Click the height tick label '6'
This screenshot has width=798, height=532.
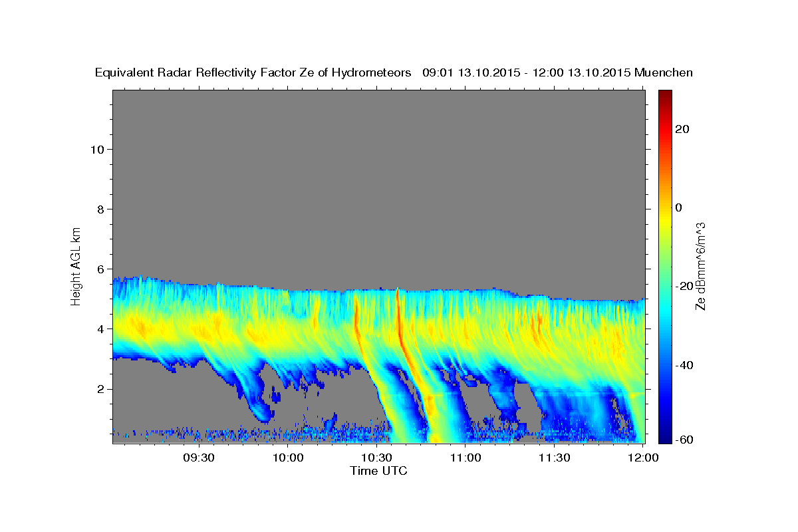click(x=100, y=269)
